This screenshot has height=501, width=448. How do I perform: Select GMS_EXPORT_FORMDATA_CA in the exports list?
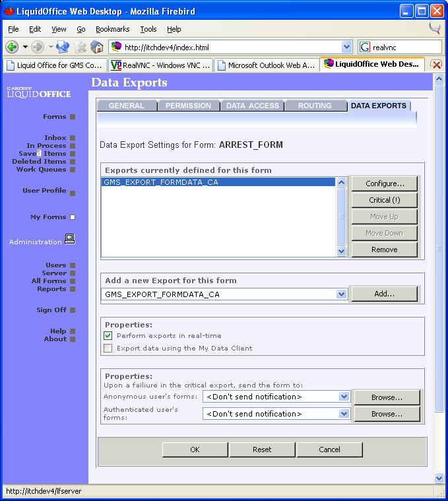[161, 183]
